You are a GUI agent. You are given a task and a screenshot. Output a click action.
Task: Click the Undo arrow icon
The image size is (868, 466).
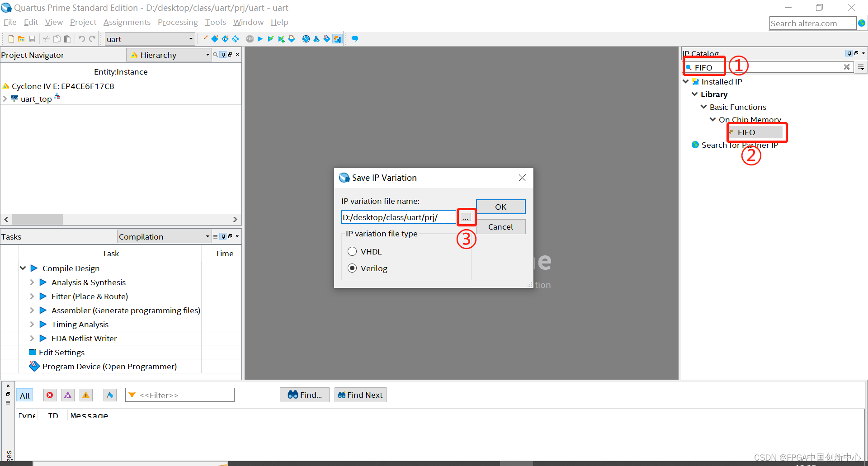click(81, 39)
